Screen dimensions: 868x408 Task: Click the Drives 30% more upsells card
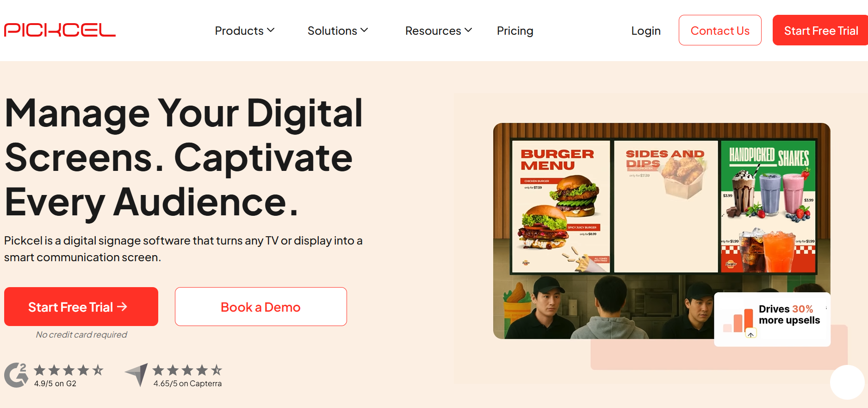tap(772, 320)
